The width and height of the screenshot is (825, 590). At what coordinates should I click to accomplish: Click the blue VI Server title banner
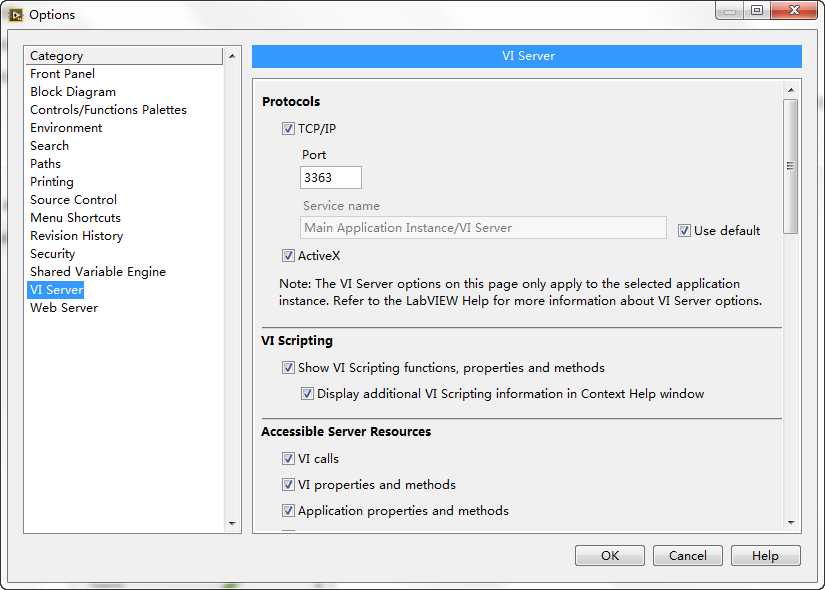pyautogui.click(x=527, y=56)
